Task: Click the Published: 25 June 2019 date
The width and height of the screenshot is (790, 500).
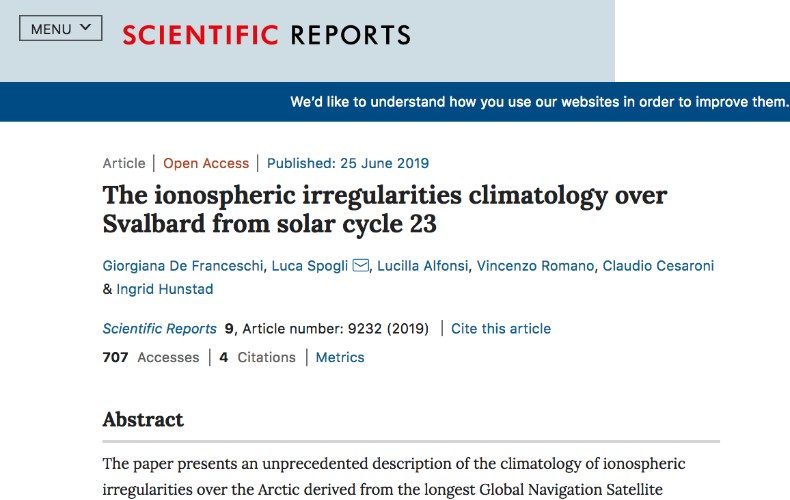Action: pyautogui.click(x=348, y=163)
